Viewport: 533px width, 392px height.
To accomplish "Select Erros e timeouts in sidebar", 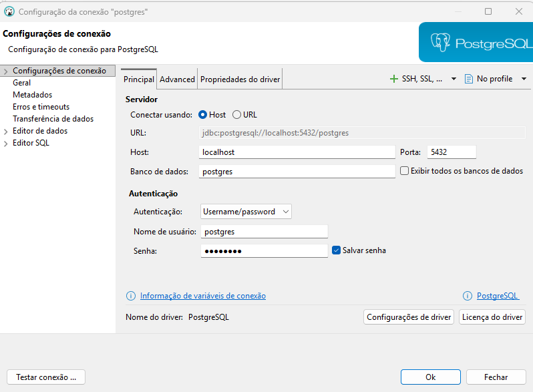I will (x=41, y=107).
